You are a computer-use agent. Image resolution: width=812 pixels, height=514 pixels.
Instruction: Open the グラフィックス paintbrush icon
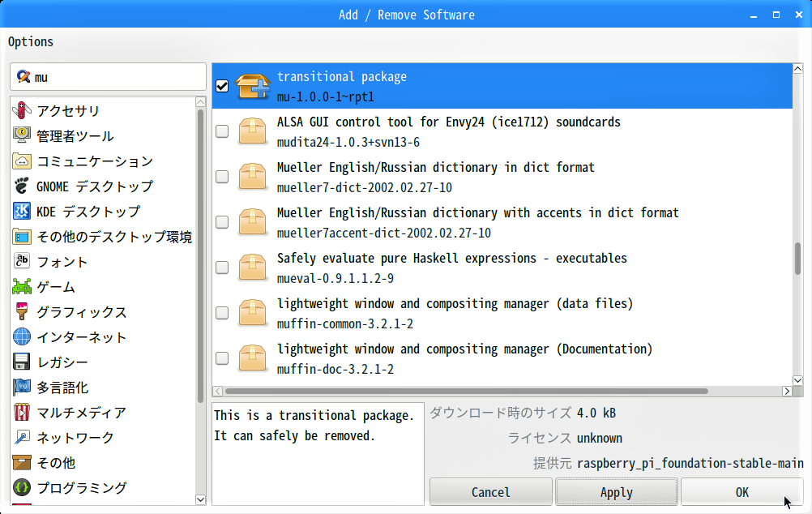point(22,312)
